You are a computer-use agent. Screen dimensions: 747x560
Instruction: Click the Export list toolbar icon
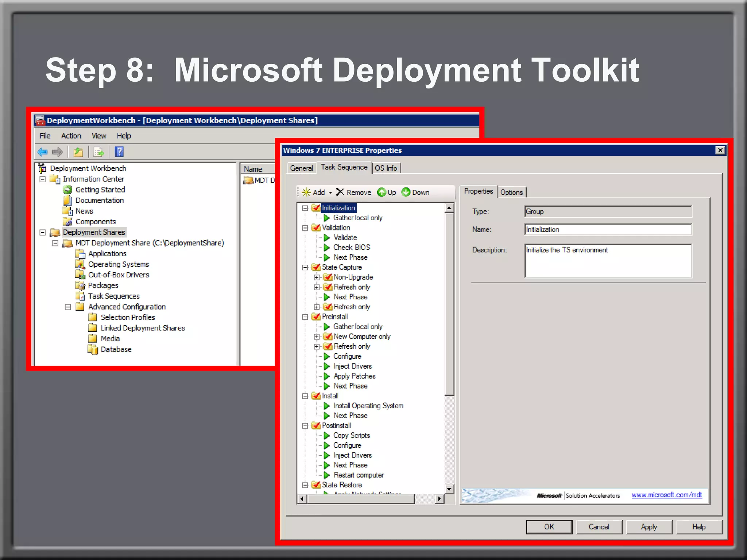coord(99,152)
